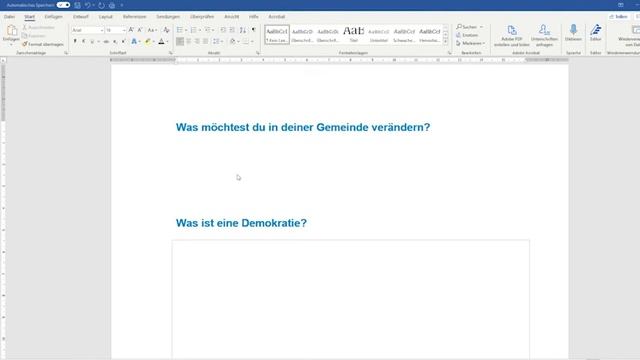Click the Adobe PDF erstellen und teilen icon

coord(512,30)
